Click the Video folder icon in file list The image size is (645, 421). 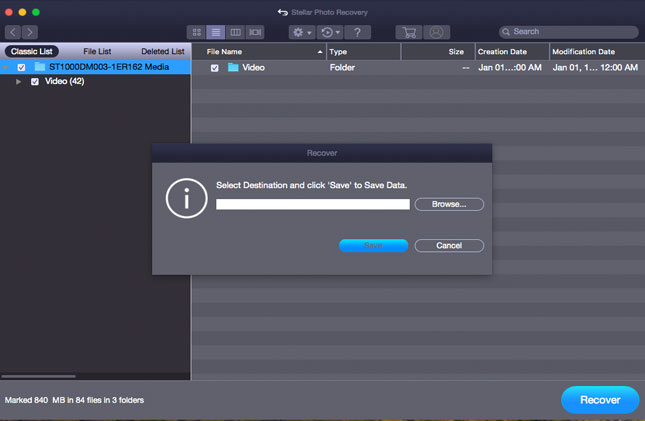(233, 67)
